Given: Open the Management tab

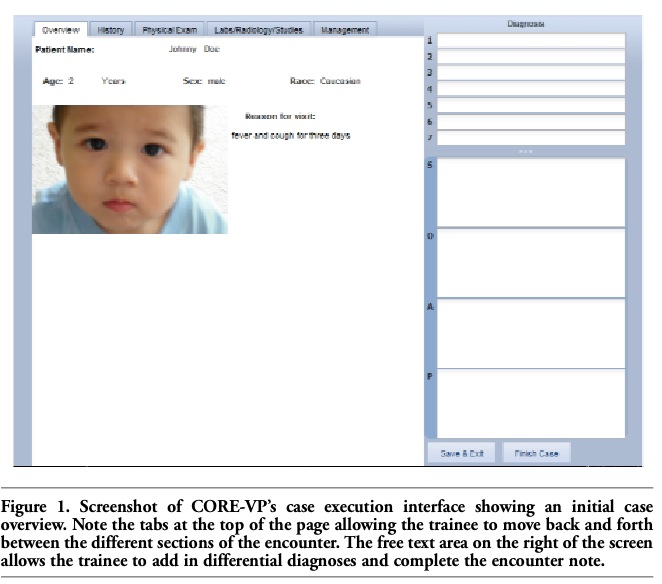Looking at the screenshot, I should point(345,30).
